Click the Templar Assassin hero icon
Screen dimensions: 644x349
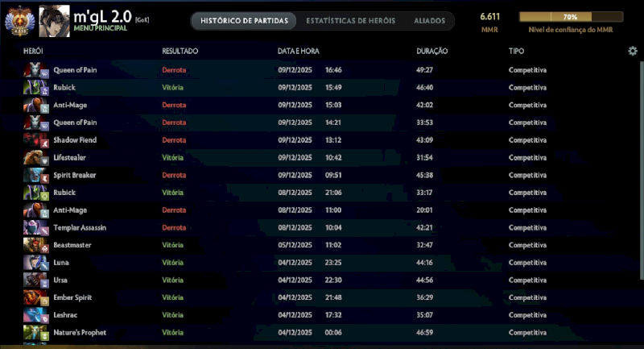click(36, 228)
